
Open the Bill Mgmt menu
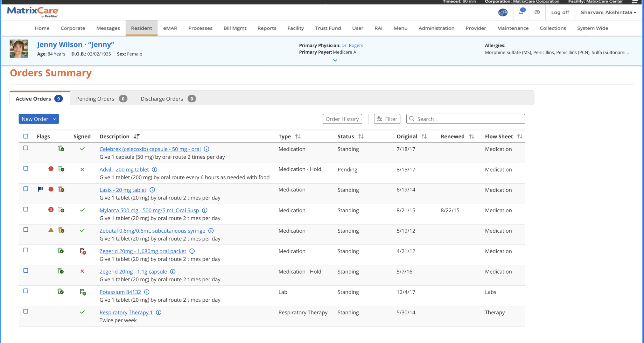(x=235, y=28)
